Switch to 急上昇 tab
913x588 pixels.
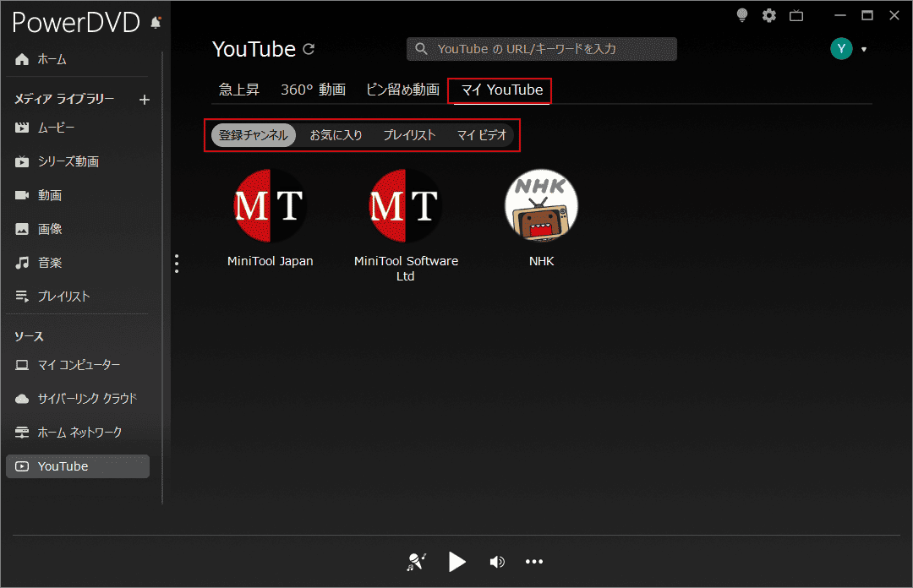(x=238, y=90)
